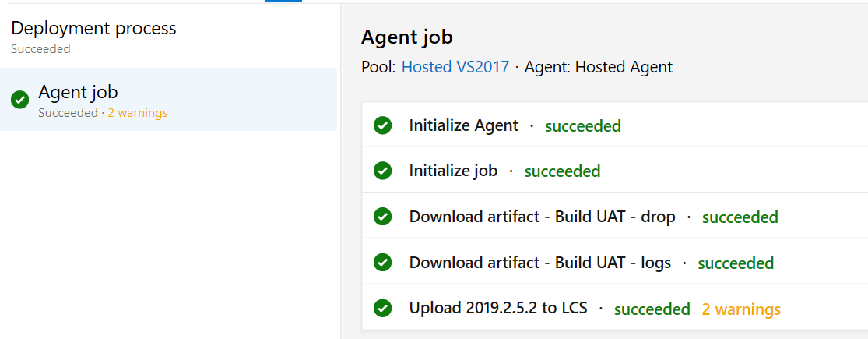
Task: Open Upload 2019.2.5.2 to LCS step
Action: coord(614,307)
